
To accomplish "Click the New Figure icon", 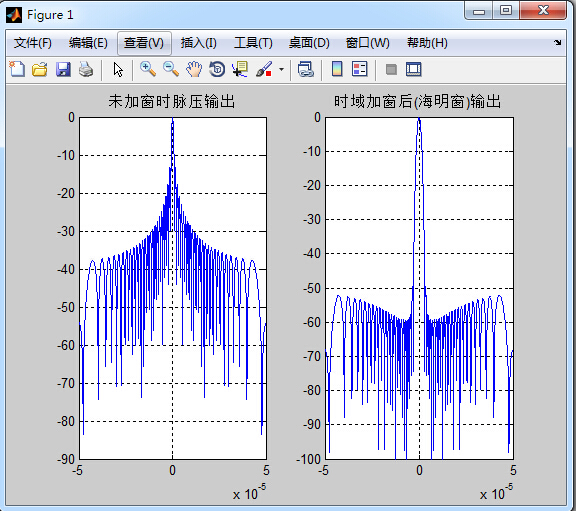I will coord(17,69).
